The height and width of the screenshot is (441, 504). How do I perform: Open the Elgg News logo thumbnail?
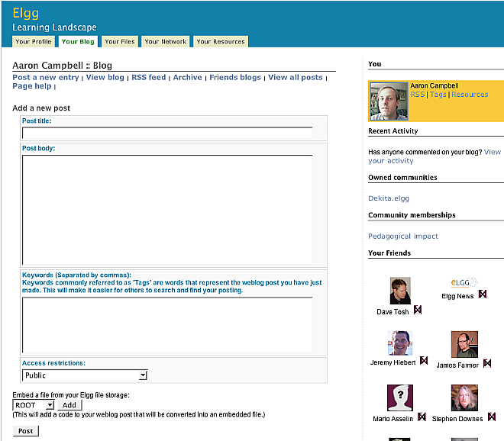click(464, 282)
